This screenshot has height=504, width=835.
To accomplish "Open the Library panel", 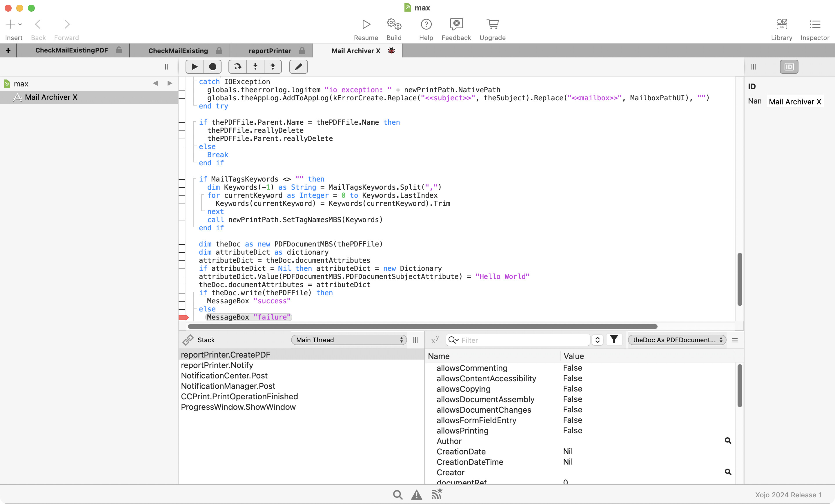I will pos(781,24).
